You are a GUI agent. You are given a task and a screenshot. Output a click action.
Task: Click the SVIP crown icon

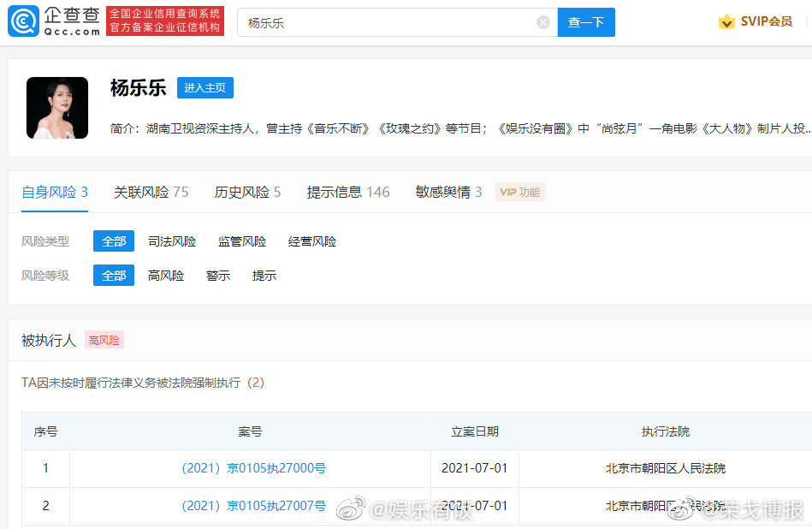726,22
